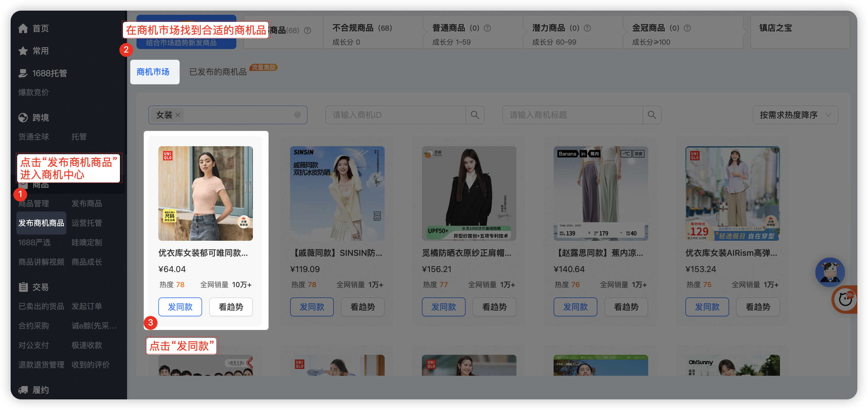Open 按需求热度降序 sort dropdown
The height and width of the screenshot is (410, 868).
[795, 115]
